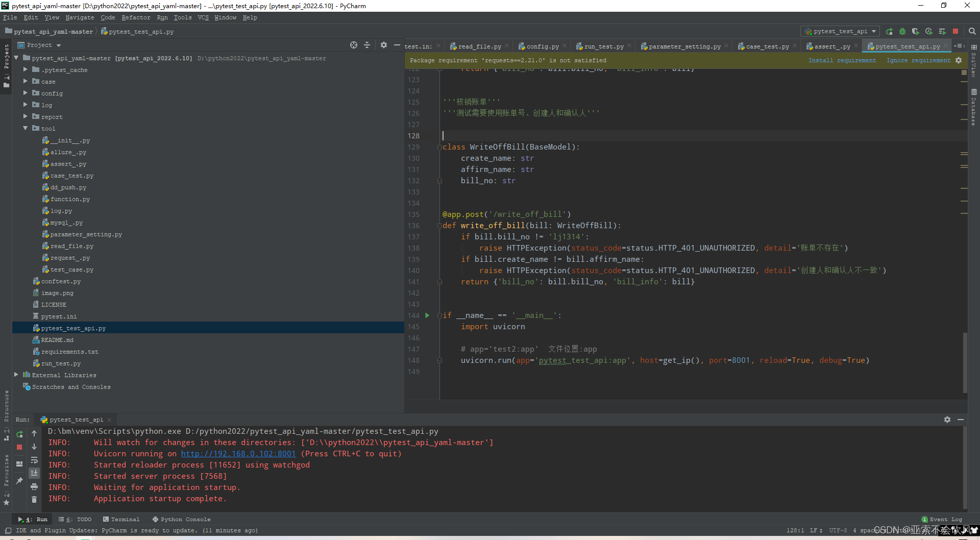
Task: Print the console output
Action: coord(34,486)
